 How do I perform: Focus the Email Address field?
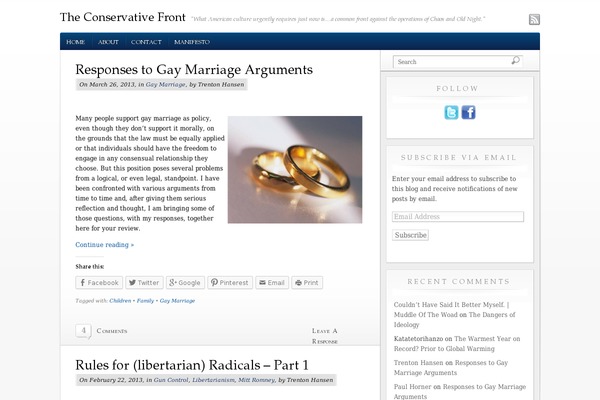458,217
